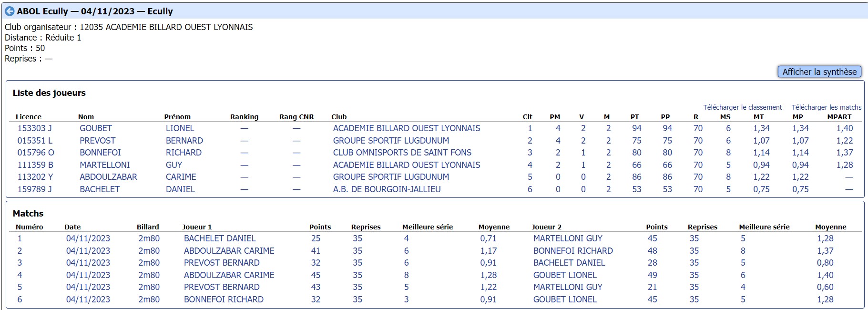The width and height of the screenshot is (868, 310).
Task: Click the Joueur 1 column header
Action: pos(197,227)
